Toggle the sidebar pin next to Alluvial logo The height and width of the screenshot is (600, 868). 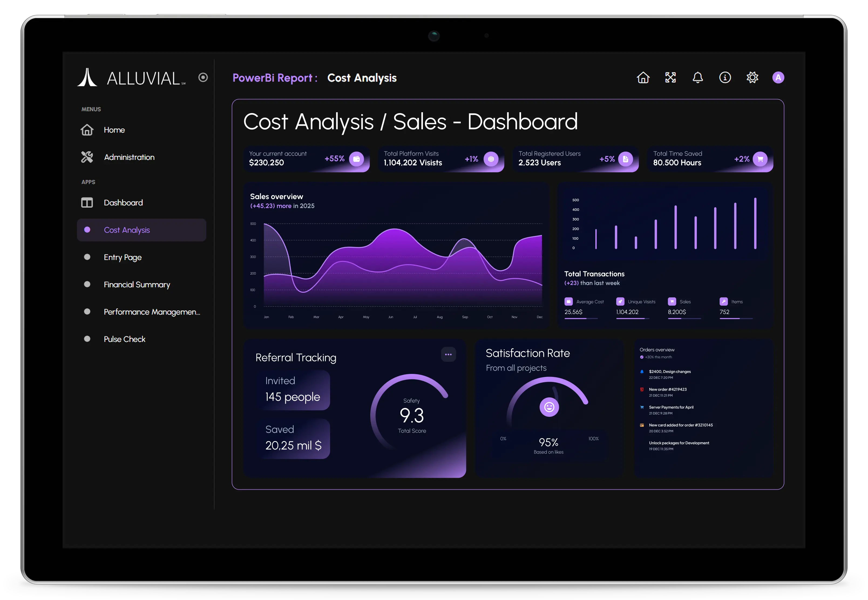(203, 77)
